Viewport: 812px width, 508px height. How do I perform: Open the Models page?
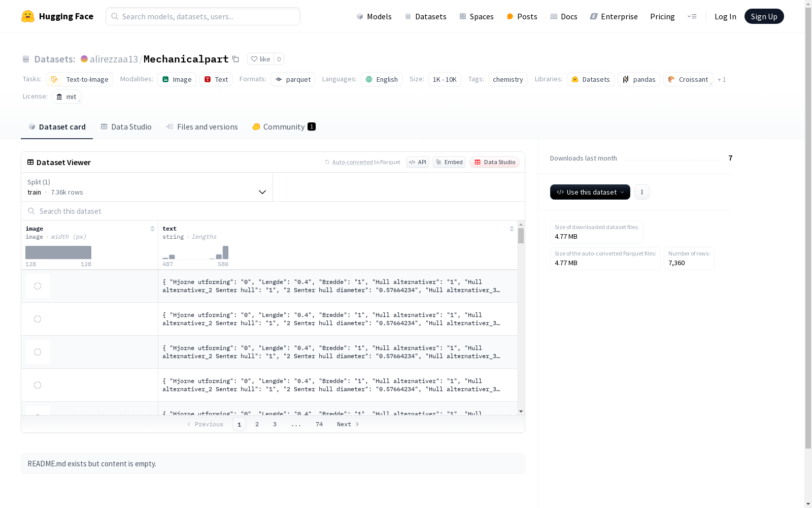374,16
